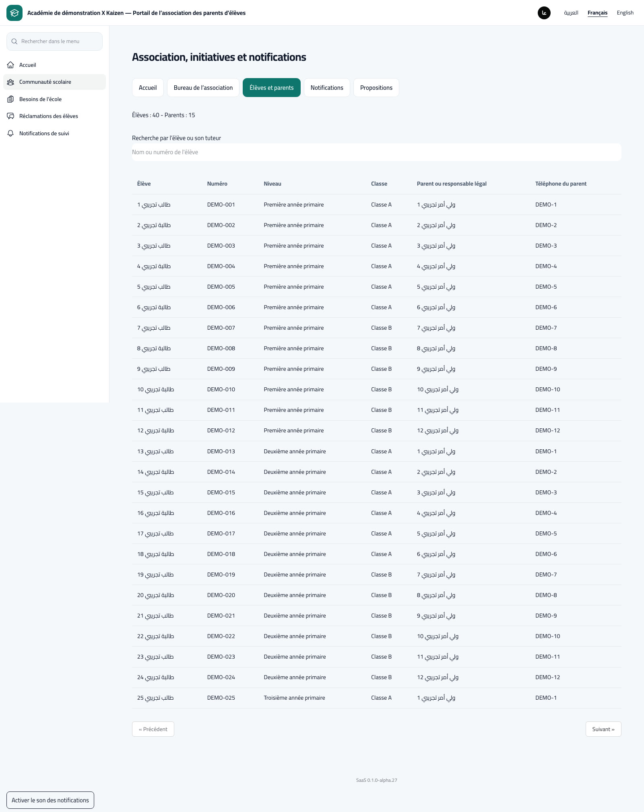
Task: Click the magnifier icon in menu search
Action: tap(14, 41)
